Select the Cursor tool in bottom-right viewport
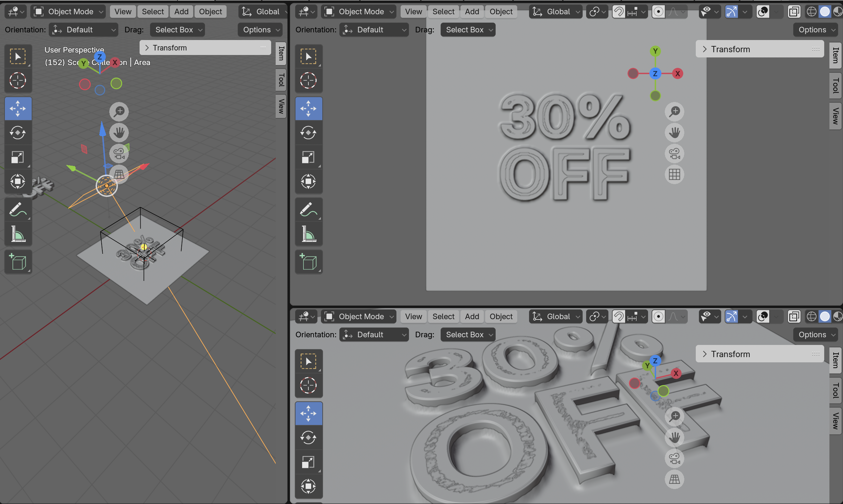Viewport: 843px width, 504px height. click(308, 385)
